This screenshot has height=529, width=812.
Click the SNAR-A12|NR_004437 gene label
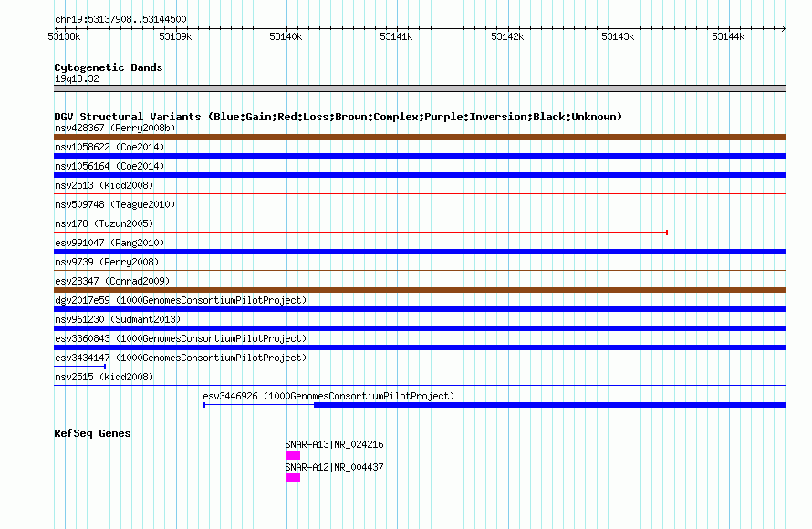[334, 467]
